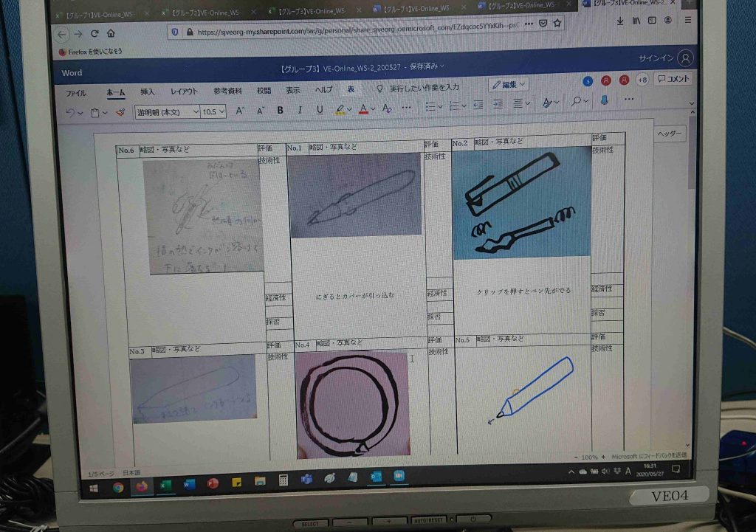Open the Firefox library icon

tap(636, 21)
